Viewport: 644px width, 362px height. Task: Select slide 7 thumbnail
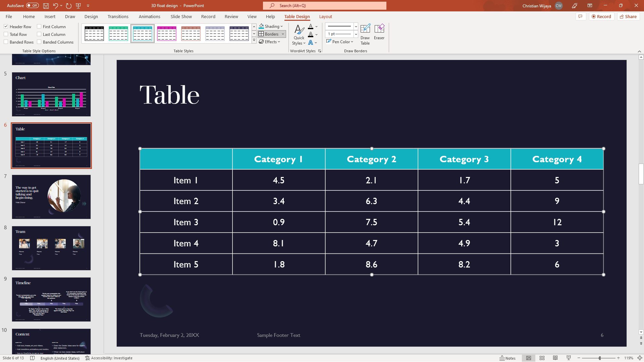[51, 197]
